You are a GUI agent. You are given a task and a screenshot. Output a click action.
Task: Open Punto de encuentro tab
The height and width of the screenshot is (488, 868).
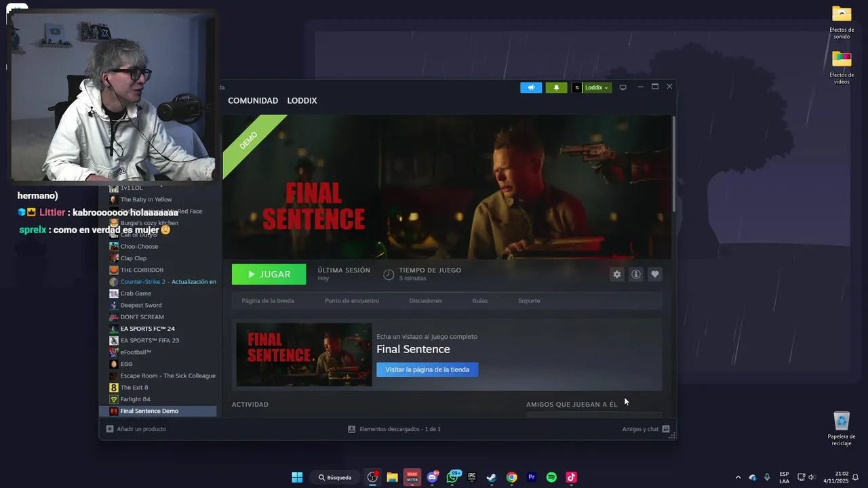point(352,301)
